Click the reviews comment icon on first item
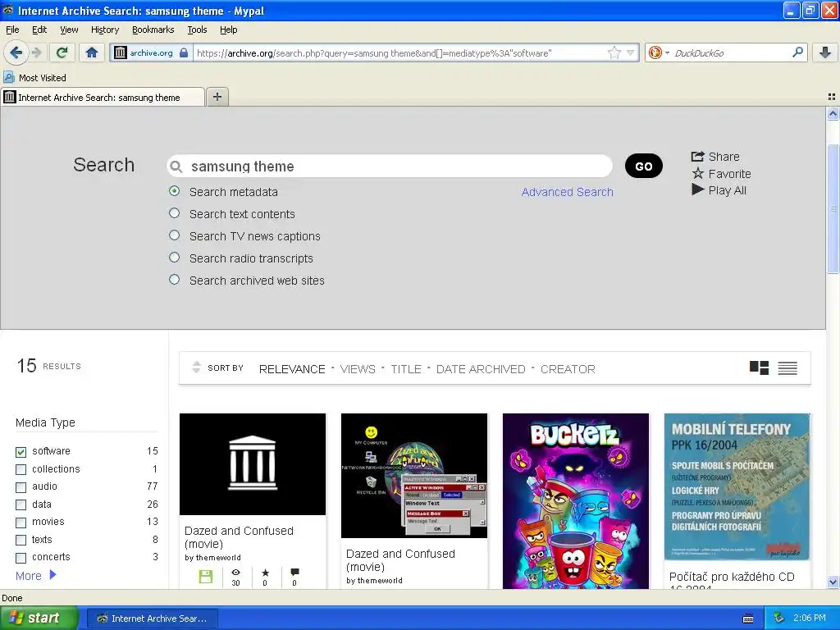Image resolution: width=840 pixels, height=630 pixels. [x=294, y=572]
